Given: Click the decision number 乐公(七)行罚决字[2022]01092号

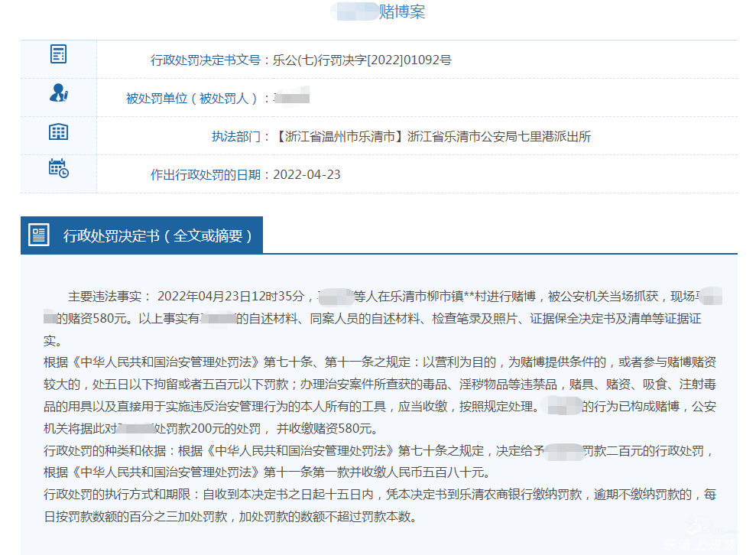Looking at the screenshot, I should [x=362, y=60].
